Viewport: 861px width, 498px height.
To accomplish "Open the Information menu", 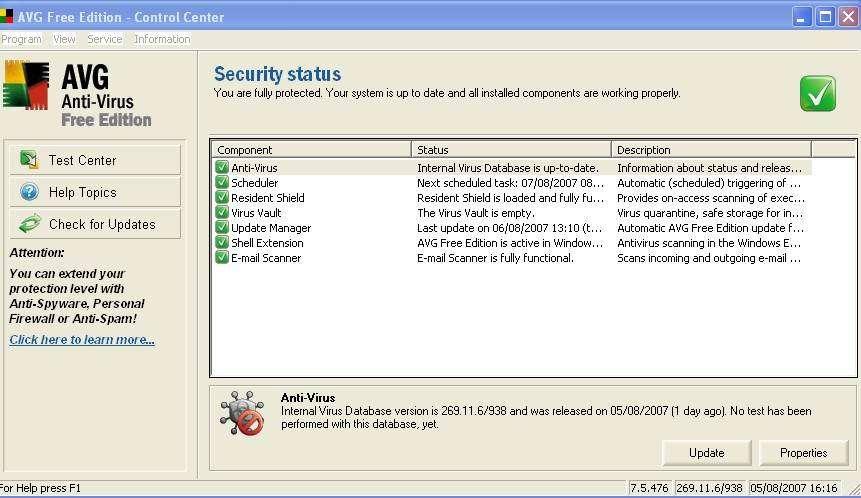I will tap(162, 39).
